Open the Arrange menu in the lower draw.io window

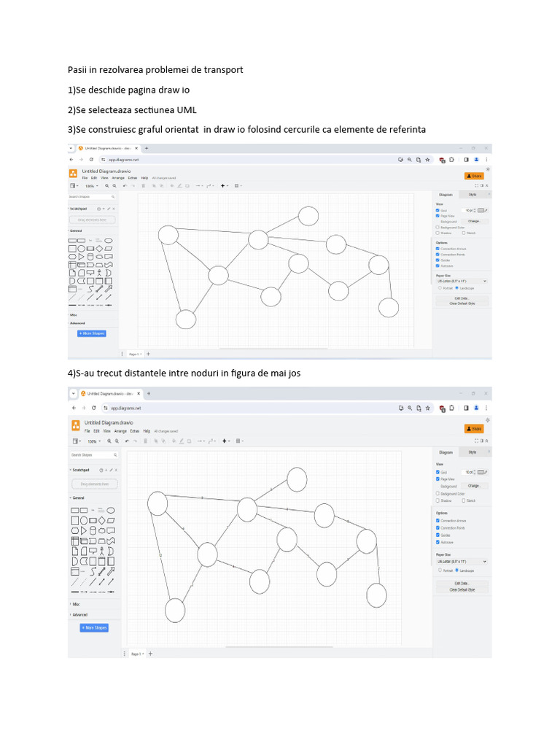120,431
